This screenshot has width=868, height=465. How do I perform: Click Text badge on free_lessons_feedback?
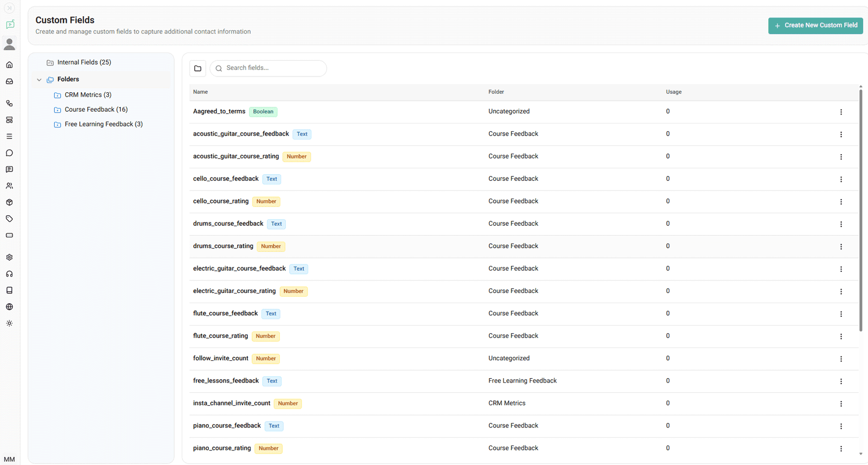pos(272,381)
